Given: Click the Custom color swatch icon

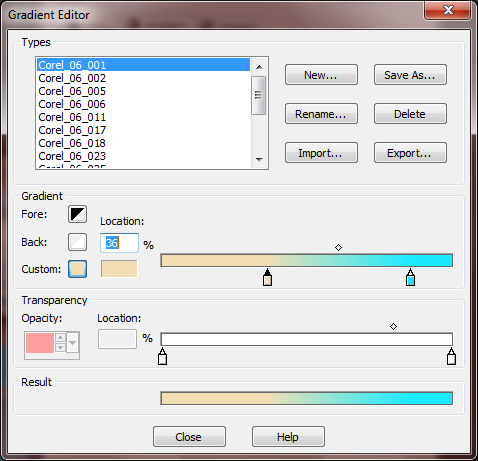Looking at the screenshot, I should tap(77, 269).
